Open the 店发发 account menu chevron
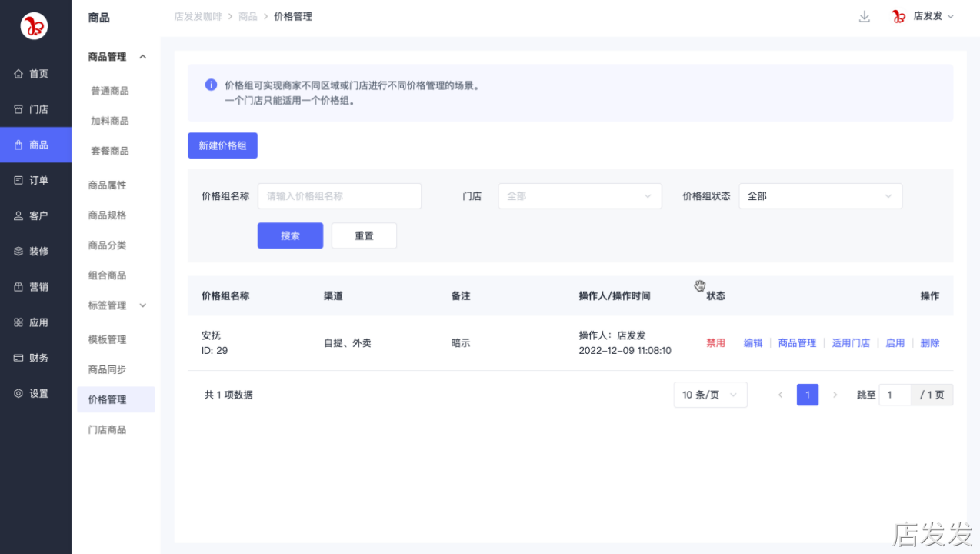Screen dimensions: 980x554 [951, 16]
